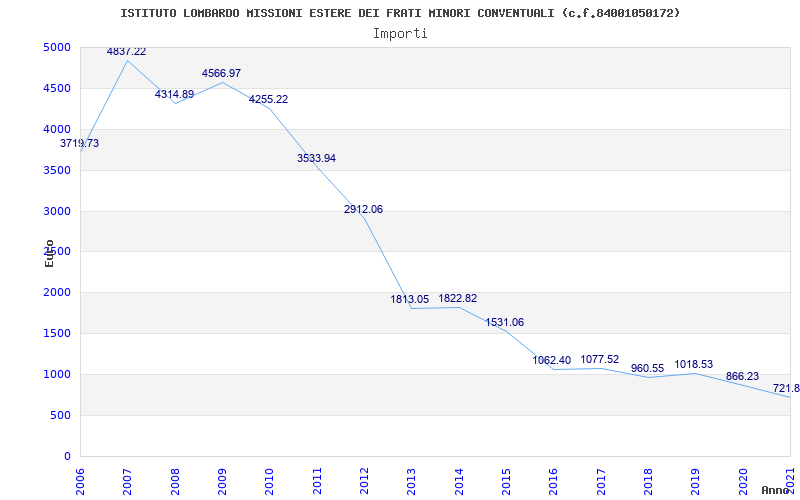The height and width of the screenshot is (500, 800).
Task: Click the Euro y-axis title
Action: pyautogui.click(x=49, y=254)
